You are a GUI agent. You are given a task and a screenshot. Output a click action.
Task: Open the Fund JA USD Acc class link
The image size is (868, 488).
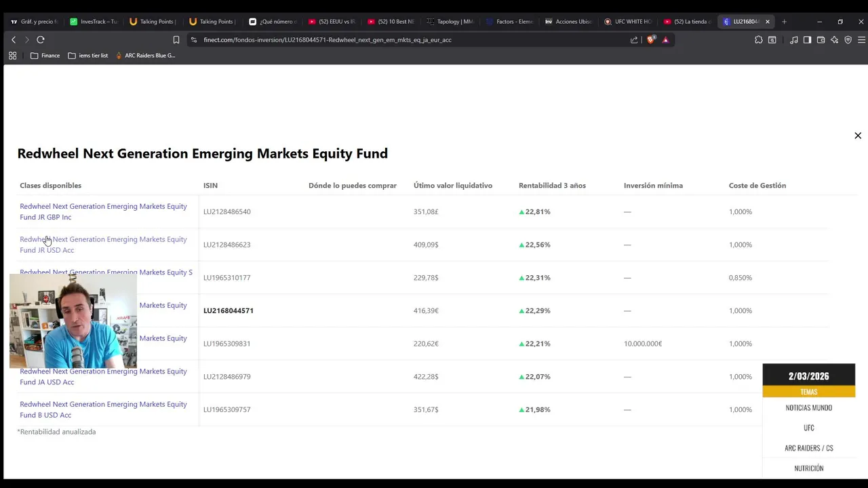coord(103,376)
